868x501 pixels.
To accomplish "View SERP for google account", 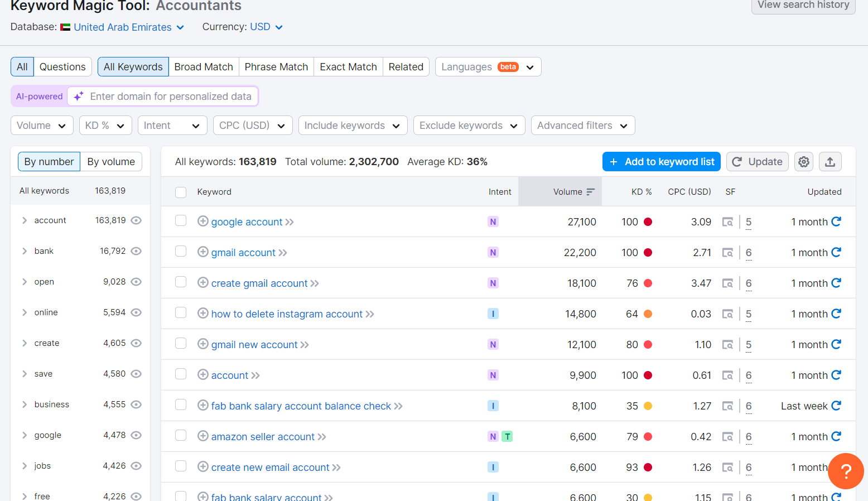I will (727, 222).
